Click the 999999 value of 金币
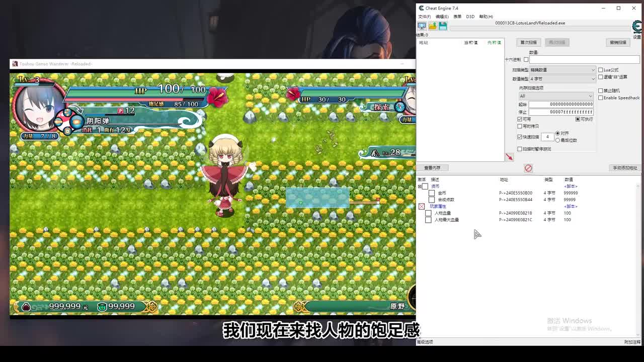The height and width of the screenshot is (362, 644). (x=571, y=193)
